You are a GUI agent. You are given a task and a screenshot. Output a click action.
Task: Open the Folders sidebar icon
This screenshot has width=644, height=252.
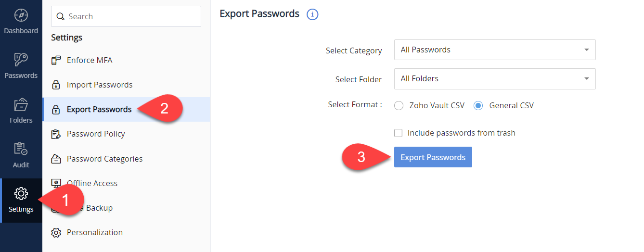click(21, 104)
